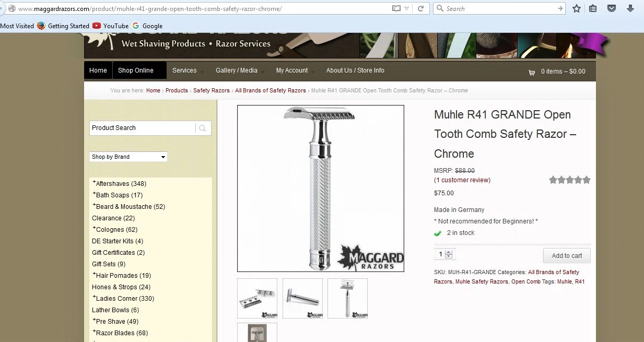Image resolution: width=644 pixels, height=342 pixels.
Task: Click the page URL in address bar
Action: coord(150,9)
